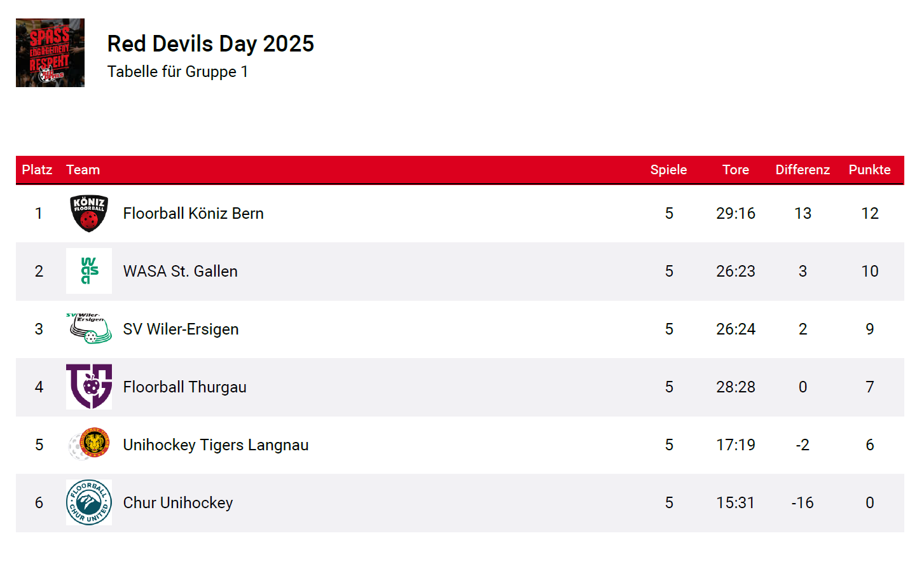924x573 pixels.
Task: Open Unihockey Tigers Langnau team entry
Action: click(x=216, y=445)
